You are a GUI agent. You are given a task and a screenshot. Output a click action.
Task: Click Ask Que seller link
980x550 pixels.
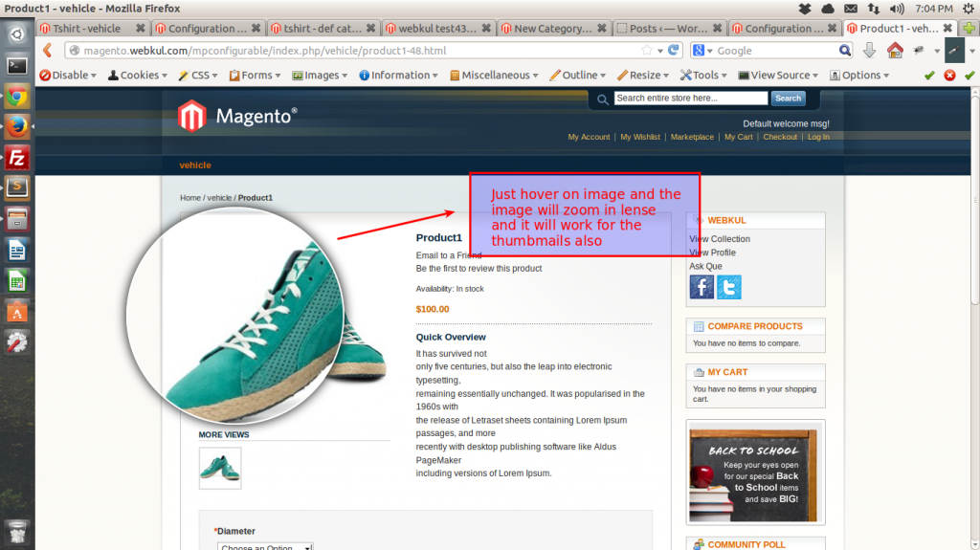pos(705,266)
